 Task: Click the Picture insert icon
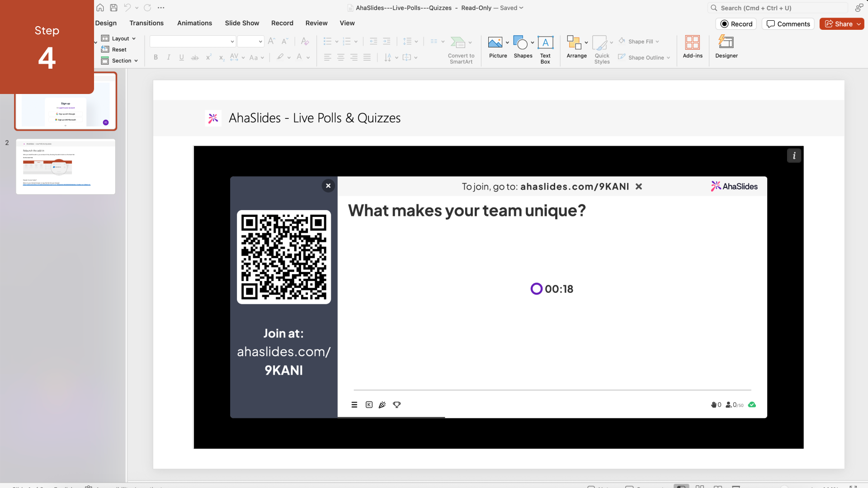click(495, 42)
